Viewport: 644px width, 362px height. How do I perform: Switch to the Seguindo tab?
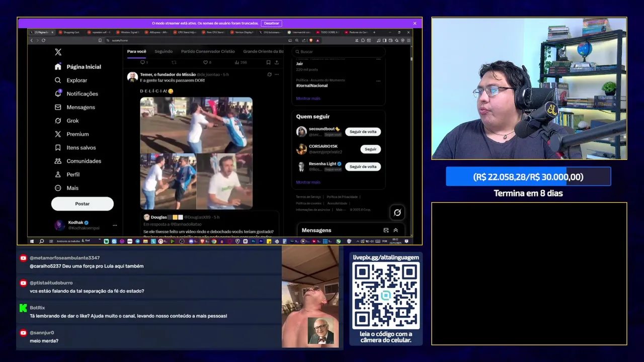pyautogui.click(x=164, y=51)
